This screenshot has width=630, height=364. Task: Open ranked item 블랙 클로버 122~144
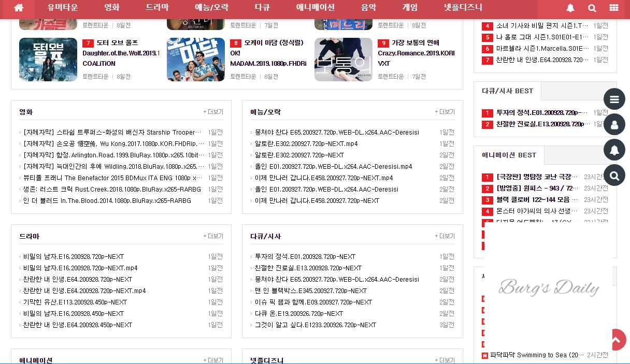coord(537,200)
